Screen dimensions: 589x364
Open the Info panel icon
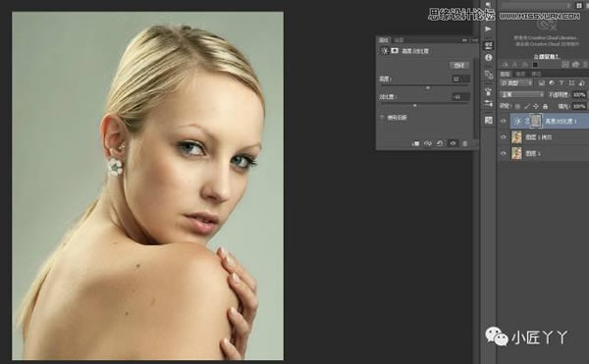click(488, 58)
